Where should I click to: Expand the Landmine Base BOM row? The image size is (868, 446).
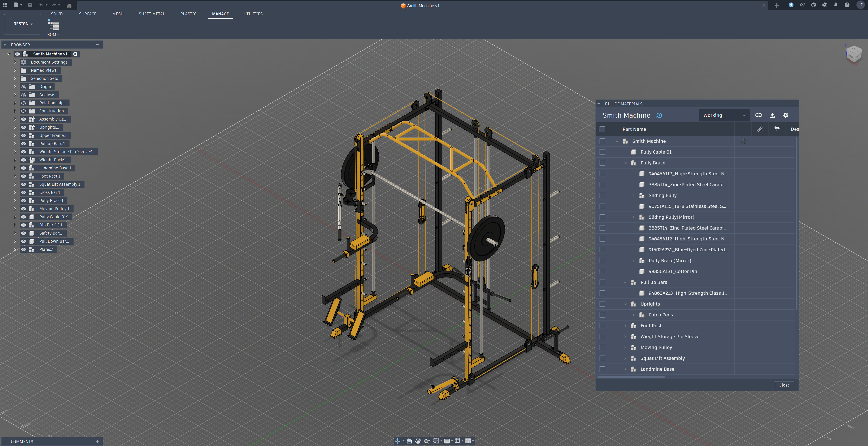click(625, 369)
